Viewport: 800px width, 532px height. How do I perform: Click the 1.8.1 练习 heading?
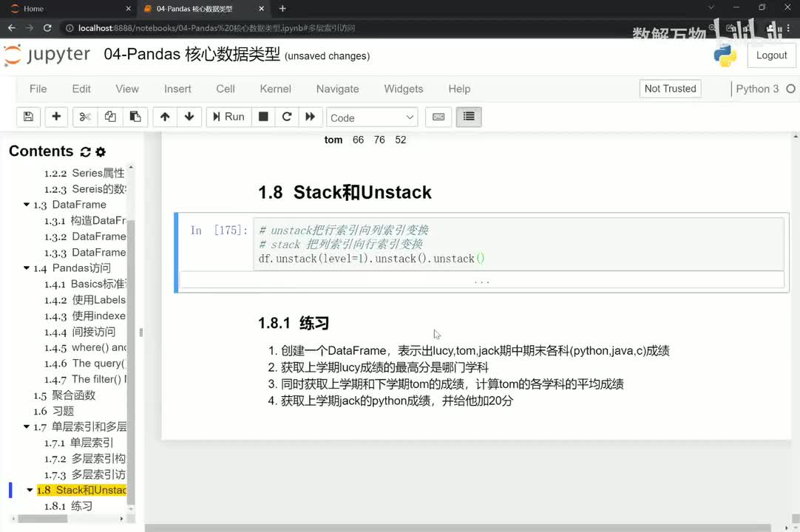(x=294, y=323)
